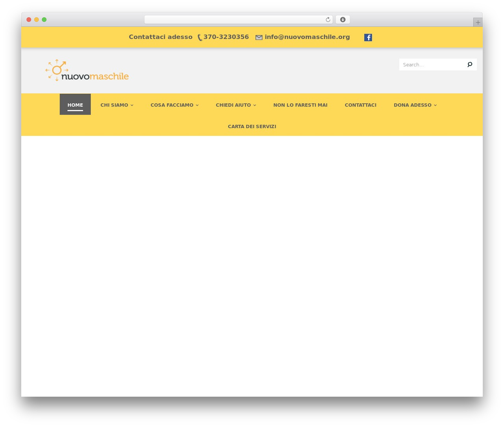The width and height of the screenshot is (504, 427).
Task: Click the envelope email icon
Action: [x=259, y=37]
